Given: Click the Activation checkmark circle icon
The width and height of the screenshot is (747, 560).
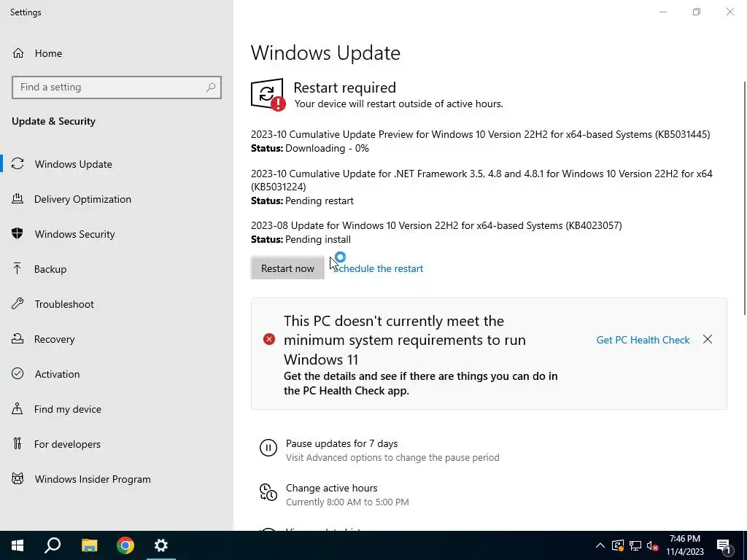Looking at the screenshot, I should 18,374.
